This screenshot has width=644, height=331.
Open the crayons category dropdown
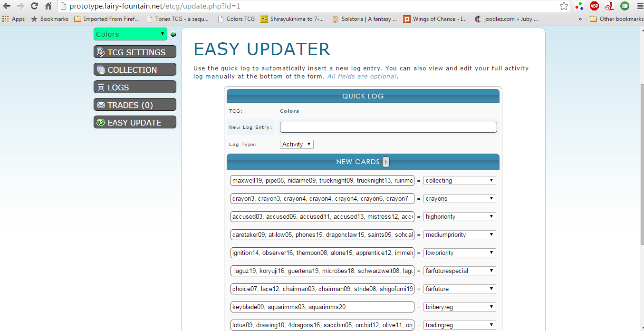pyautogui.click(x=460, y=199)
